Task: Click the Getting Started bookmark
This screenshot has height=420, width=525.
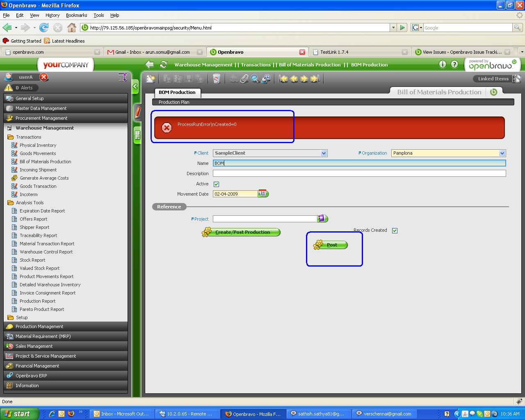Action: (x=22, y=41)
